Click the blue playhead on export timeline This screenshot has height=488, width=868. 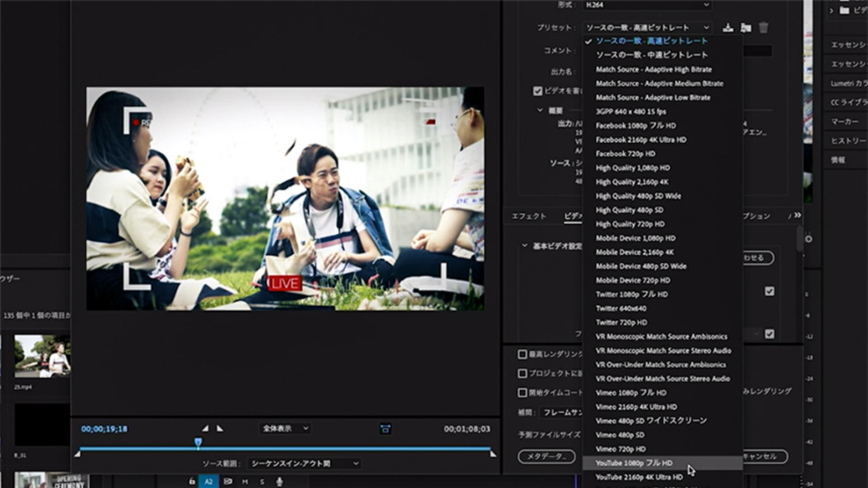[x=198, y=442]
